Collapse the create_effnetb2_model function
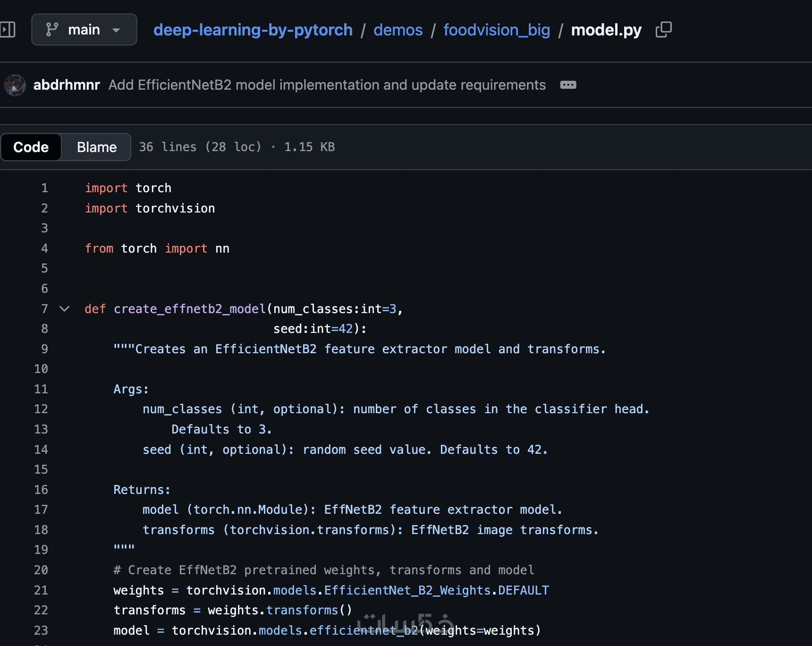The height and width of the screenshot is (646, 812). (x=65, y=309)
